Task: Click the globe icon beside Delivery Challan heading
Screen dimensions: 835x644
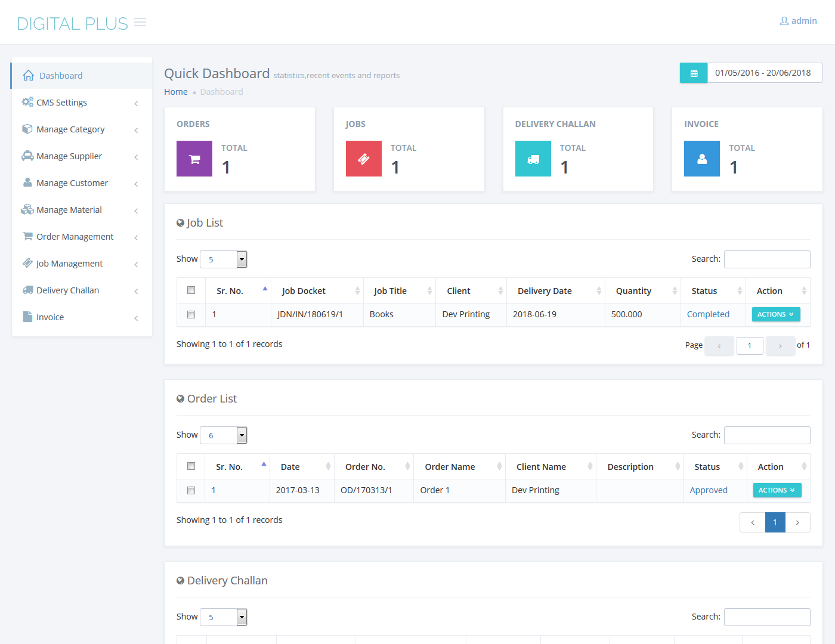Action: (181, 581)
